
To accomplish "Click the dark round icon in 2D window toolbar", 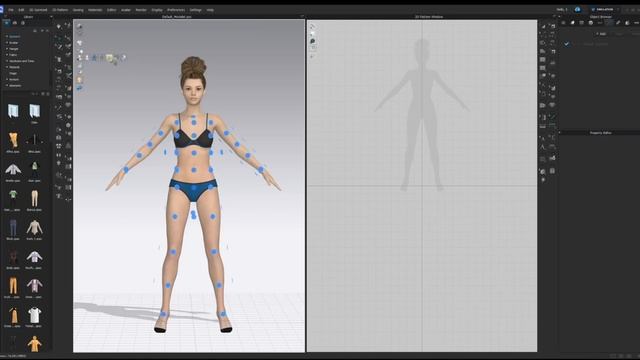I will tap(312, 41).
